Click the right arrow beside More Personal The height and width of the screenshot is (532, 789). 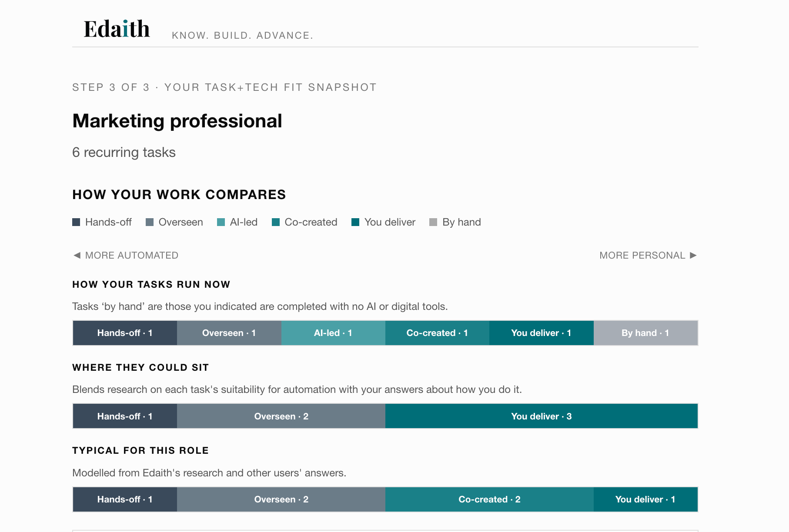click(x=693, y=255)
